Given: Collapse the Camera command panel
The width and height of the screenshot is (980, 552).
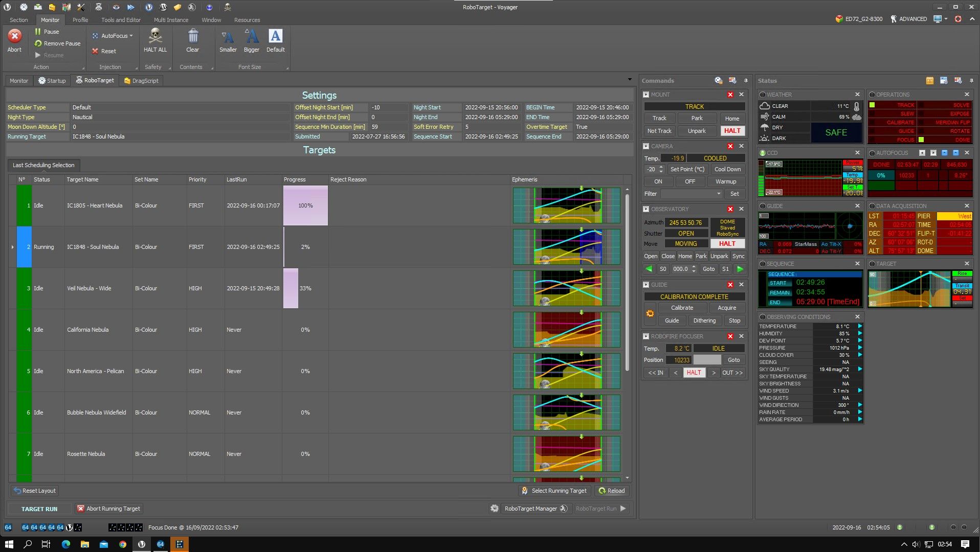Looking at the screenshot, I should tap(647, 146).
